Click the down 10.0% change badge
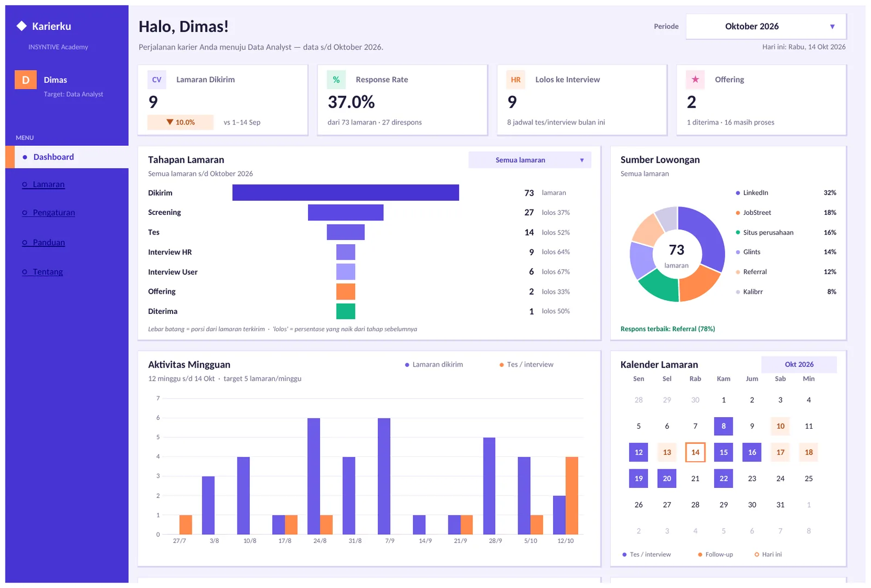 [181, 122]
